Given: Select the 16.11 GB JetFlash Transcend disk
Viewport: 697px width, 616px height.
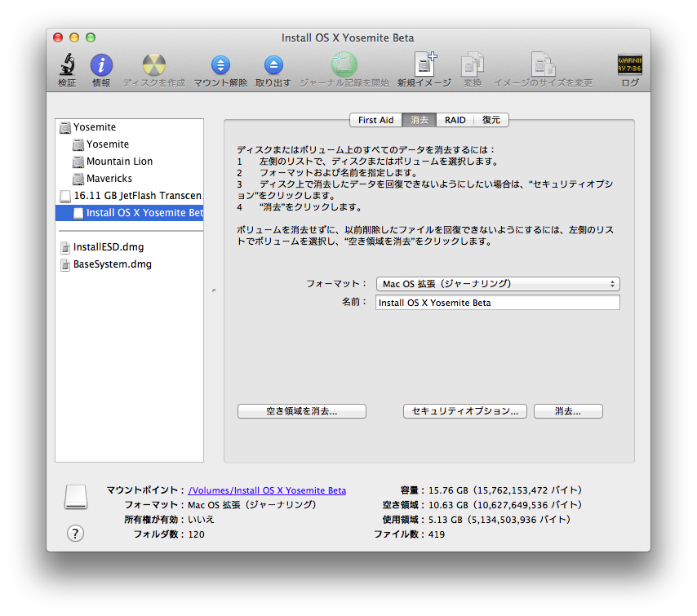Looking at the screenshot, I should tap(129, 196).
